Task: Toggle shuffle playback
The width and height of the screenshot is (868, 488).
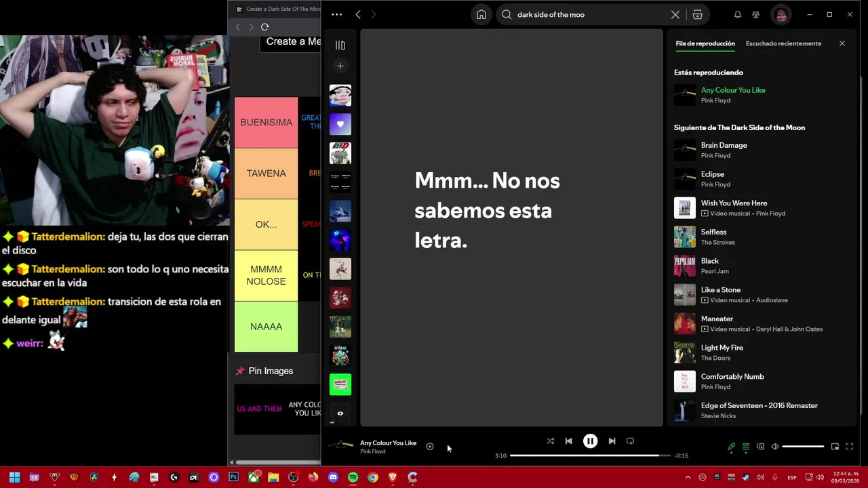Action: pyautogui.click(x=550, y=441)
